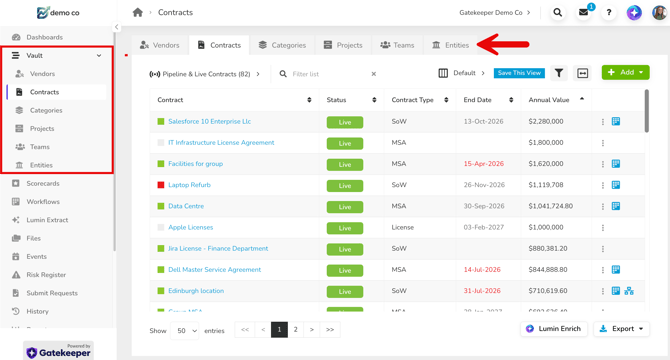Open row menu for IT Infrastructure License Agreement
Image resolution: width=670 pixels, height=360 pixels.
pyautogui.click(x=603, y=143)
